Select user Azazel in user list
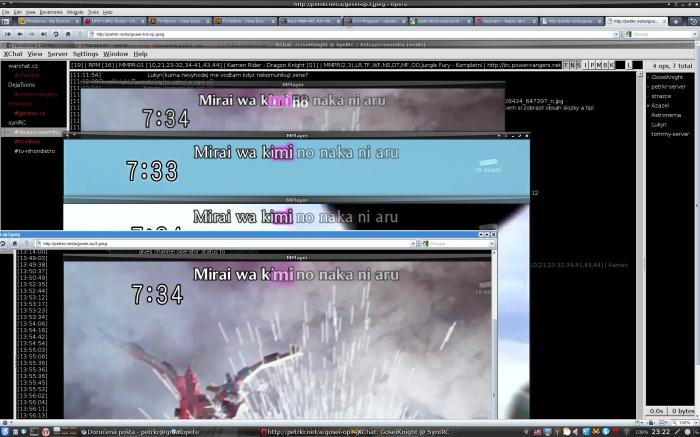Screen dimensions: 700x437 click(x=660, y=105)
